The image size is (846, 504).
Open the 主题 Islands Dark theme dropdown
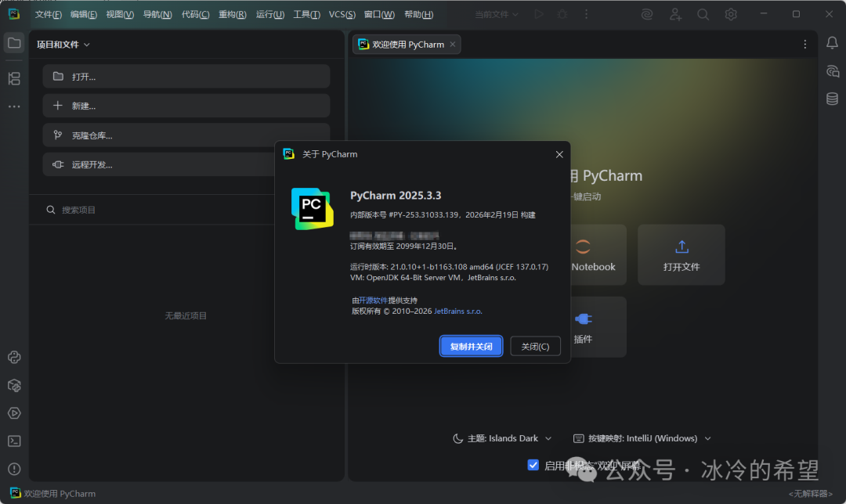[502, 438]
